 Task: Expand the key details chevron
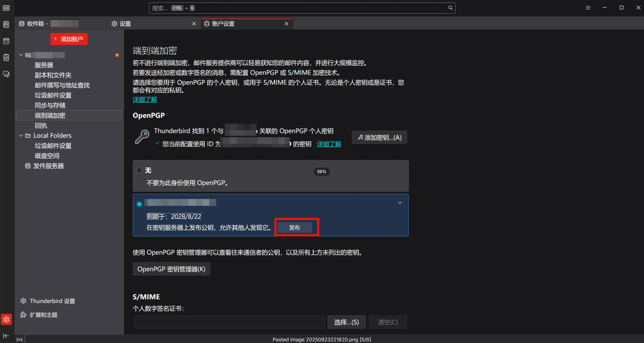click(x=399, y=203)
